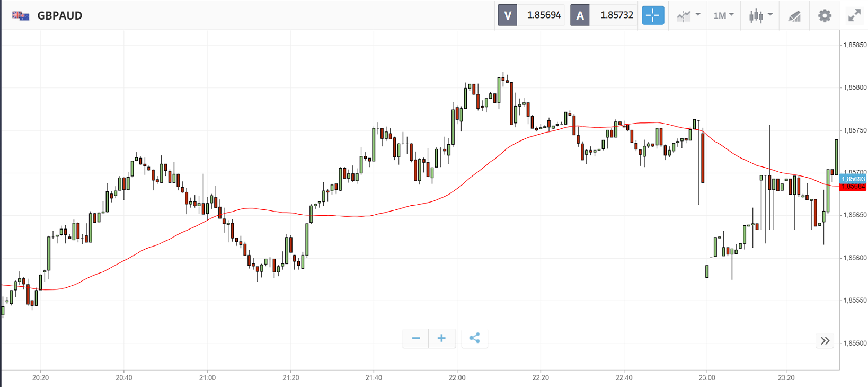868x387 pixels.
Task: Click the GBPAUD flag icon
Action: 21,15
